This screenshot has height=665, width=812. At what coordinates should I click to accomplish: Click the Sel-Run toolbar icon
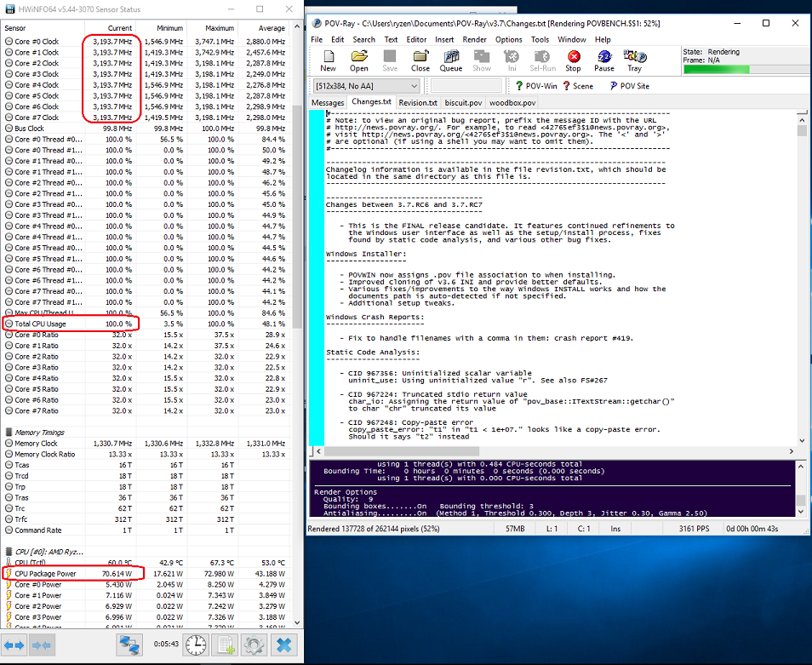[543, 60]
